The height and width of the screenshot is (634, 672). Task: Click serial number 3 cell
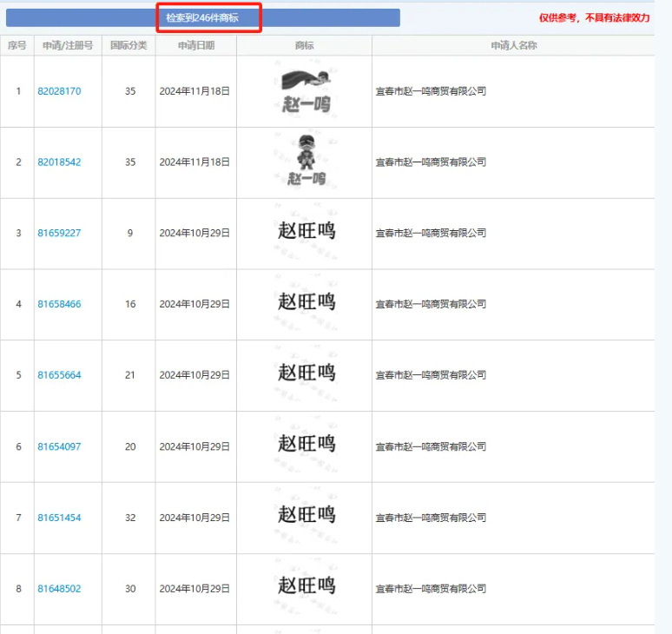click(18, 233)
